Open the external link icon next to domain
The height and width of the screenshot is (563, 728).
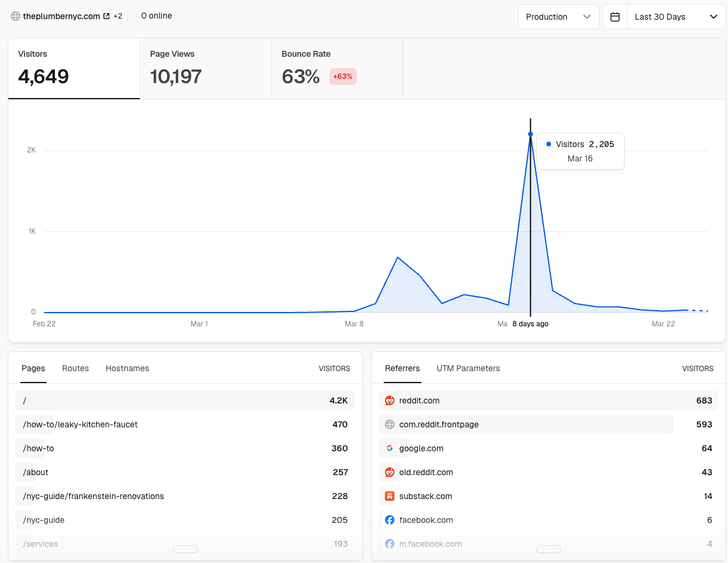(x=106, y=16)
